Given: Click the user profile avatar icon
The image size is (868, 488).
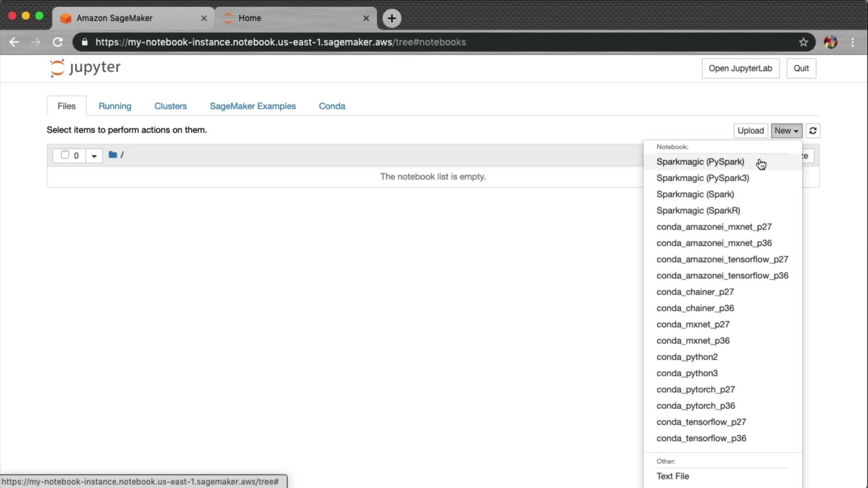Looking at the screenshot, I should coord(830,42).
